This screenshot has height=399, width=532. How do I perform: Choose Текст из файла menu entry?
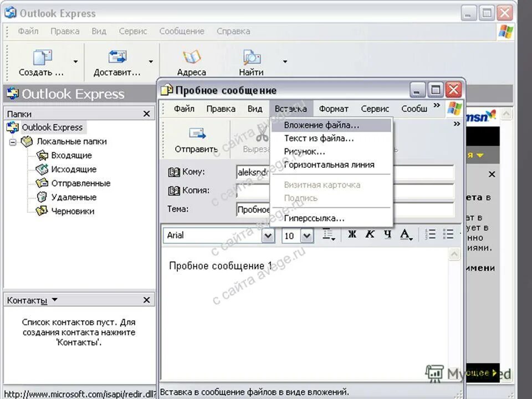tap(331, 139)
